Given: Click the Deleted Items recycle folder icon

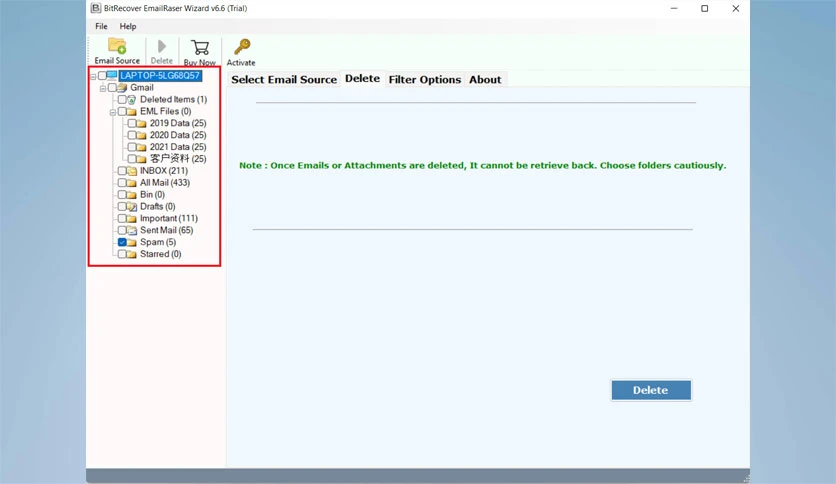Looking at the screenshot, I should pyautogui.click(x=132, y=100).
